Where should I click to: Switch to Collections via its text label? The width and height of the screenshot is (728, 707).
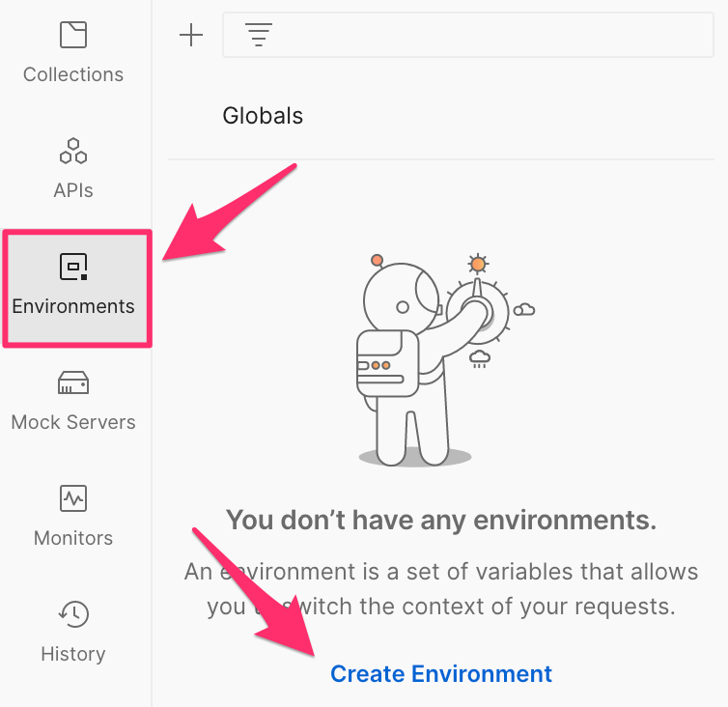pos(73,74)
